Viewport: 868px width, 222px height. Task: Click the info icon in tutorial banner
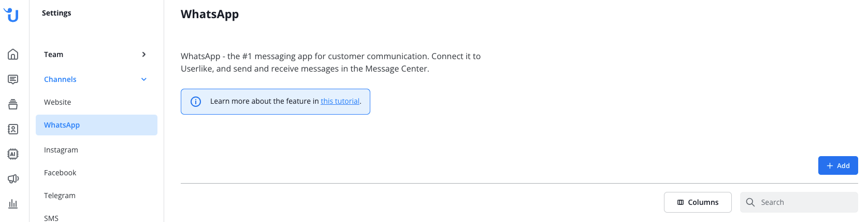point(196,102)
